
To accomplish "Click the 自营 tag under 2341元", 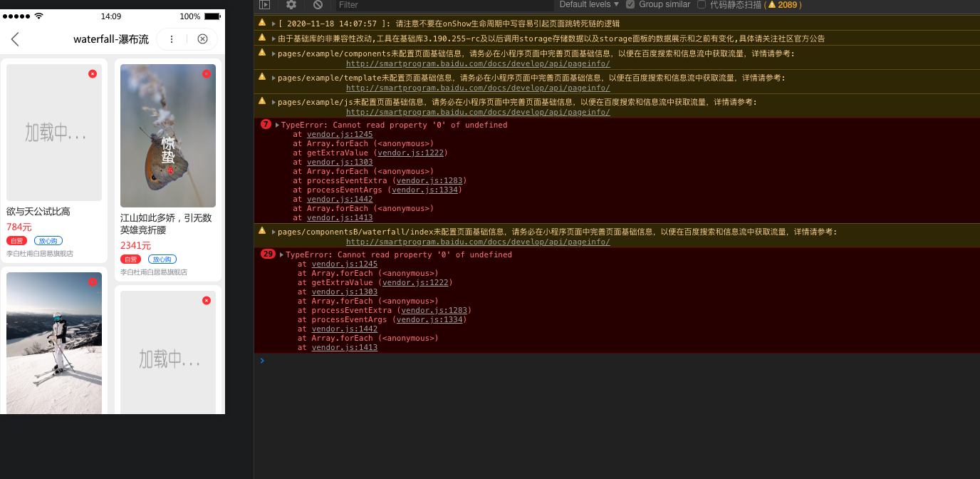I will (x=130, y=259).
